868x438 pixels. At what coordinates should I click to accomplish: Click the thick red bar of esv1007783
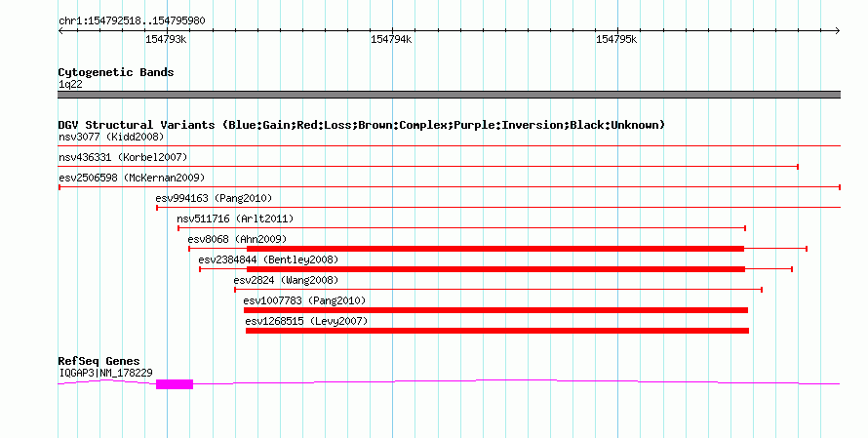coord(496,310)
